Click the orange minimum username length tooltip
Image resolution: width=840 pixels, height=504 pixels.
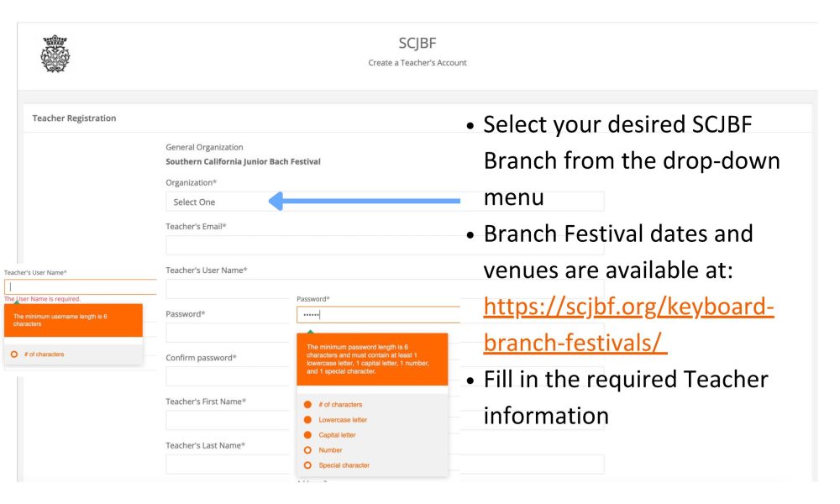click(71, 320)
